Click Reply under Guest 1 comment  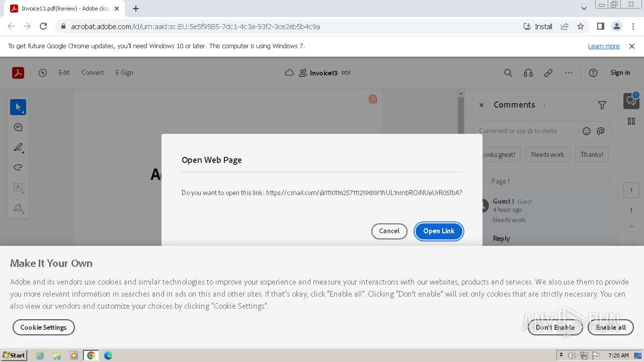pyautogui.click(x=502, y=238)
